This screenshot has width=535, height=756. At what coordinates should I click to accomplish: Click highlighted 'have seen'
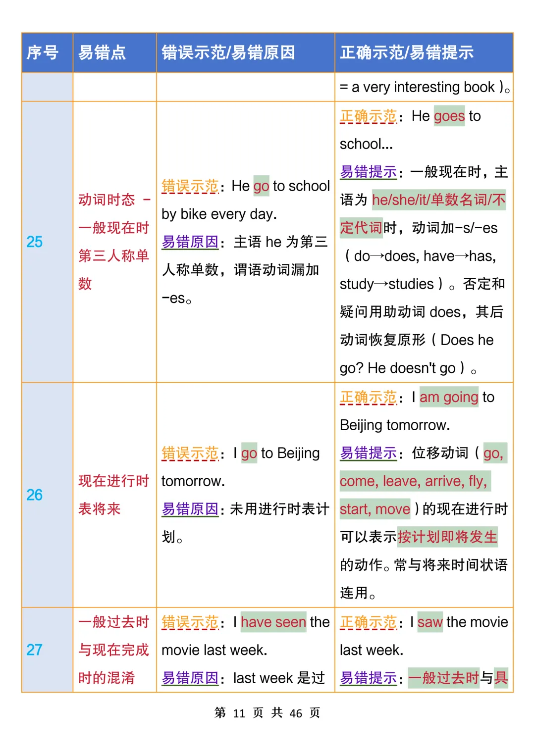[273, 622]
